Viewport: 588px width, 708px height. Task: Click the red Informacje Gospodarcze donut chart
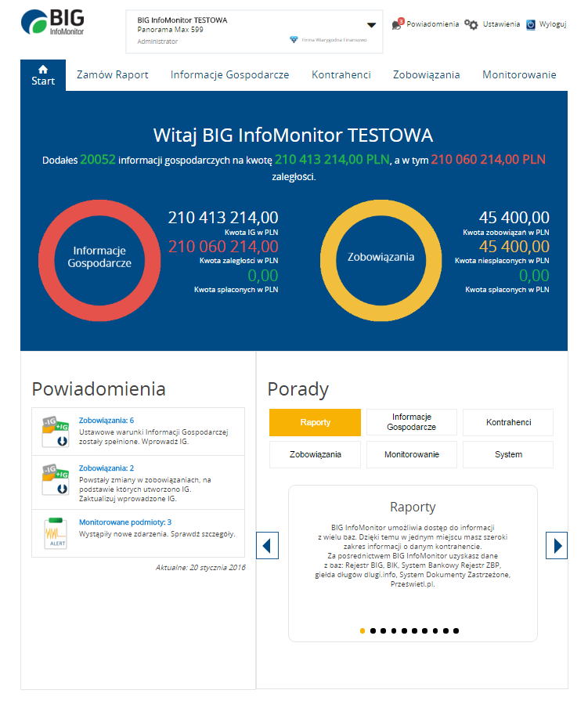99,261
